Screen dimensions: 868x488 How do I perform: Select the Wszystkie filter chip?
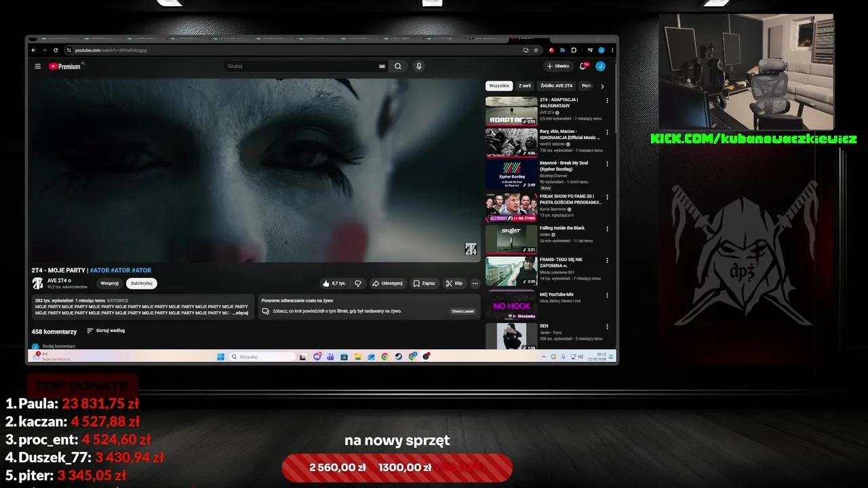pos(499,86)
